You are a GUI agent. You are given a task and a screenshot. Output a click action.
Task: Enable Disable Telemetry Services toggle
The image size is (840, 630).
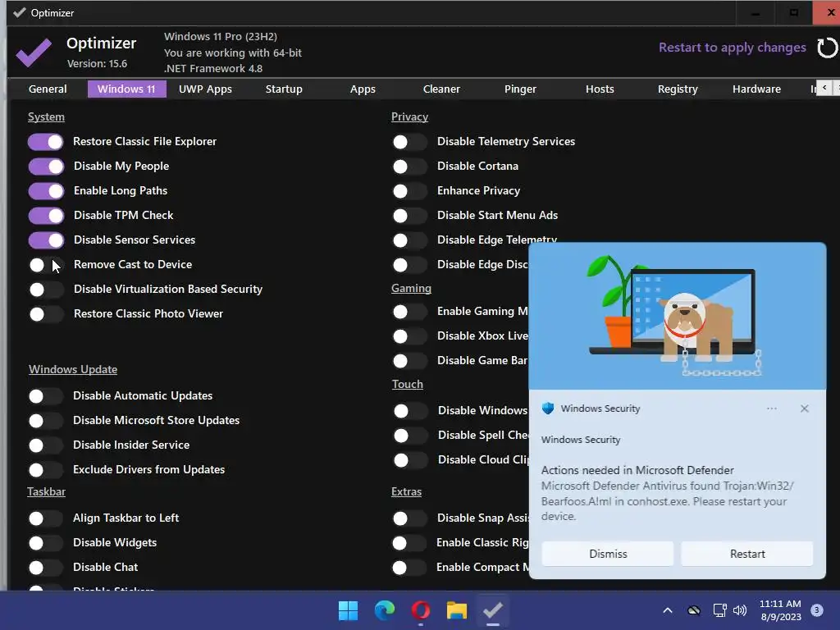point(410,141)
